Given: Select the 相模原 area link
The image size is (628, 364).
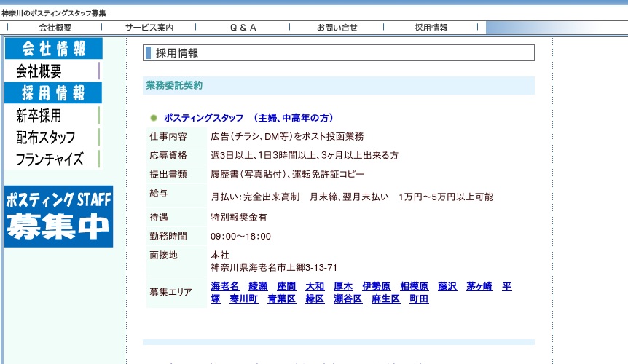Looking at the screenshot, I should (415, 287).
